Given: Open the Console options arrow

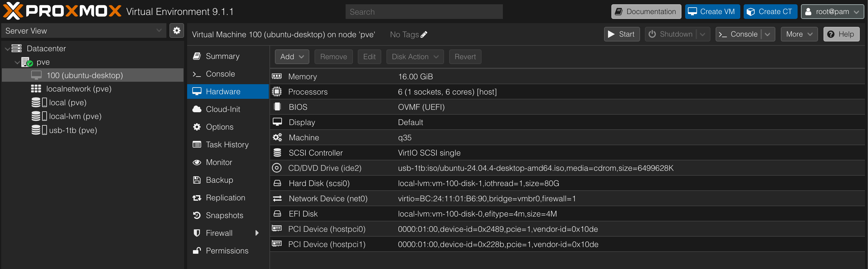Looking at the screenshot, I should [x=768, y=34].
